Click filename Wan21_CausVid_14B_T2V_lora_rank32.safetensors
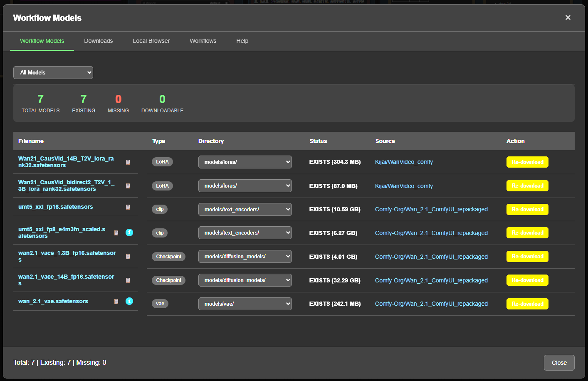Screen dimensions: 588x381 tap(66, 162)
